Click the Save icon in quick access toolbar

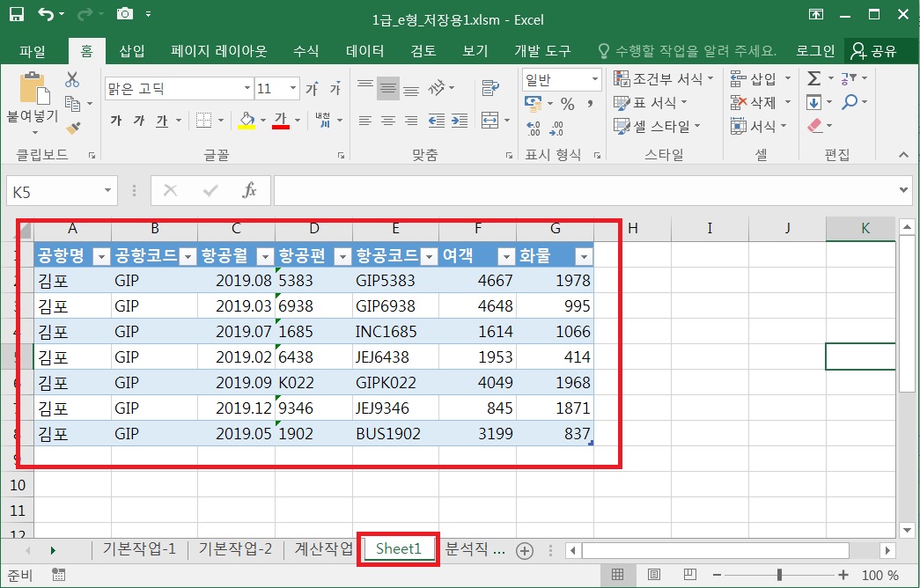point(17,14)
